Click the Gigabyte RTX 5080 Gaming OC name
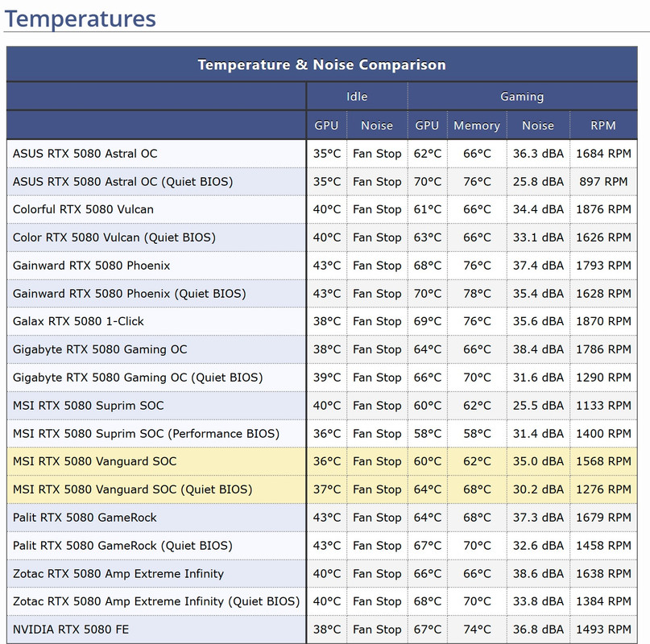650x644 pixels. (100, 349)
